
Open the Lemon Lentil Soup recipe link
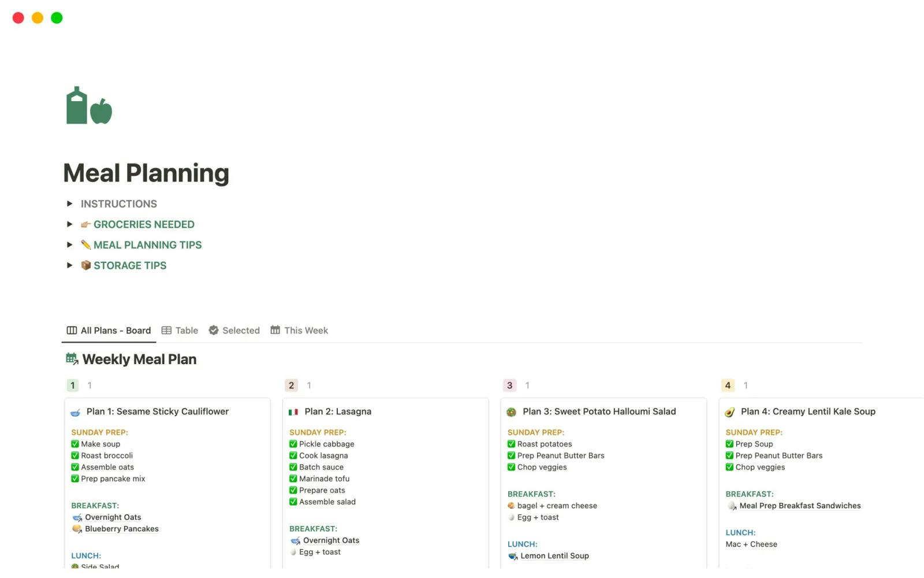[555, 557]
